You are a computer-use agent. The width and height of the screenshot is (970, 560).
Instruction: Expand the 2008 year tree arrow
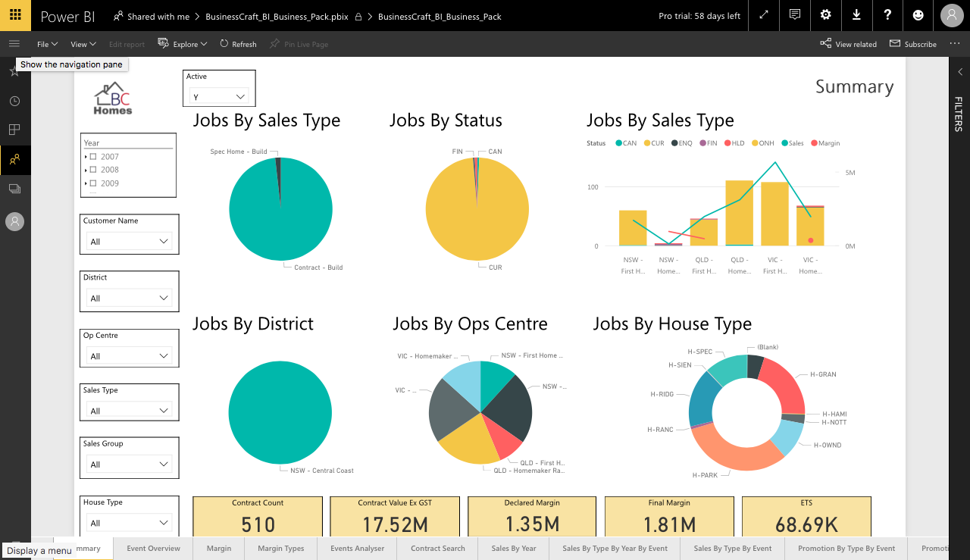86,170
